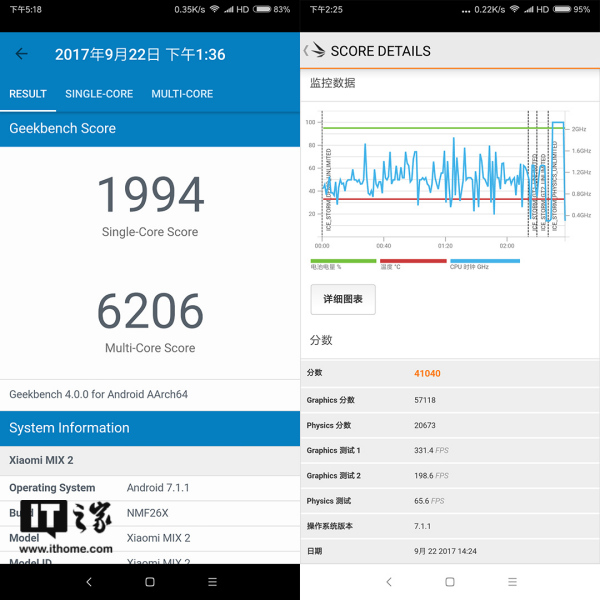Tap the Wi-Fi icon in right status bar
The image size is (600, 600).
(x=515, y=9)
